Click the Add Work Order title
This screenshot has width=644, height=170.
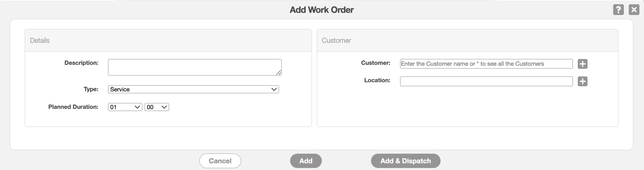(x=321, y=10)
